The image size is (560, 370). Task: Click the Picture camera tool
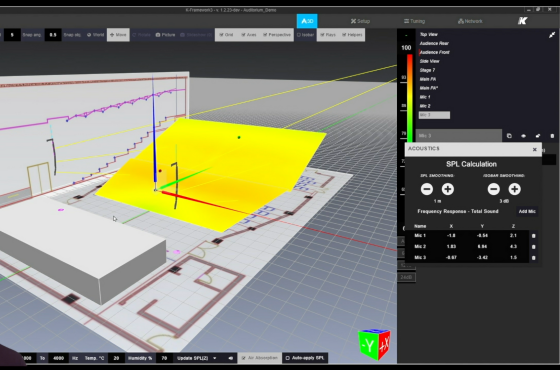pyautogui.click(x=165, y=35)
